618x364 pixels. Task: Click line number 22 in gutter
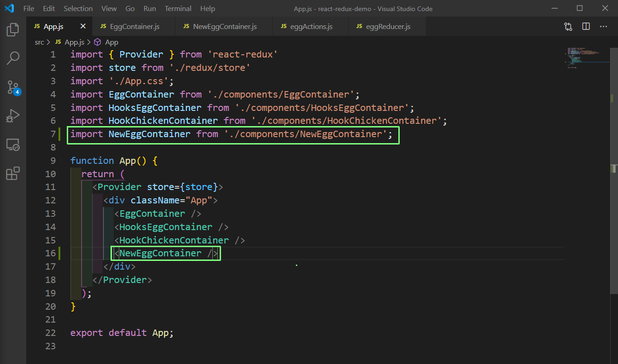coord(51,333)
